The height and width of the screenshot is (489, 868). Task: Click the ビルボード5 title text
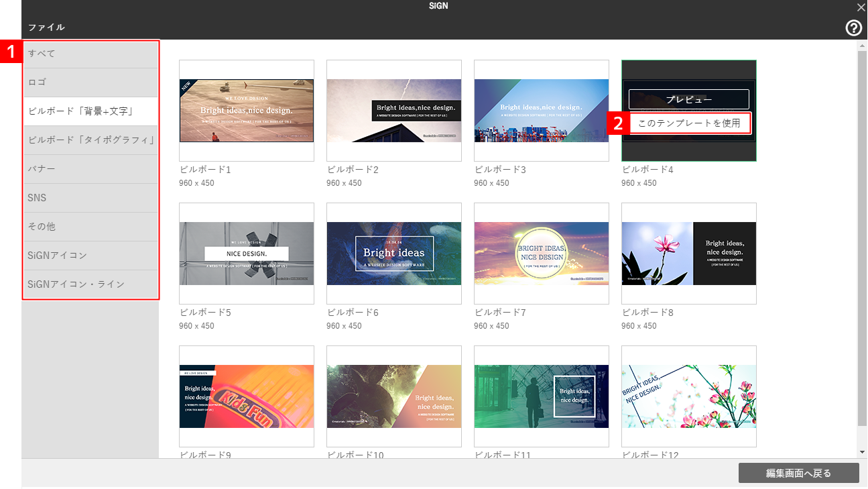click(205, 313)
